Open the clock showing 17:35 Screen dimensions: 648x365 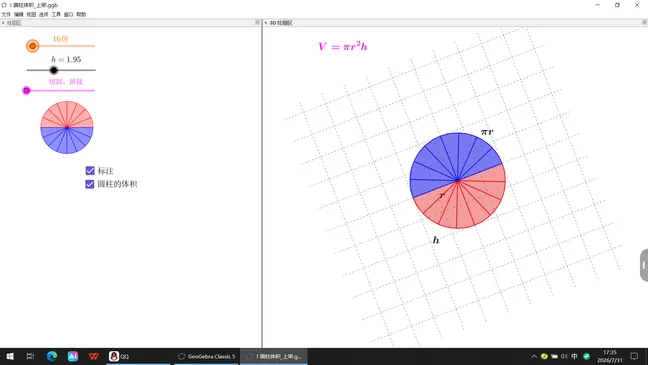[610, 356]
